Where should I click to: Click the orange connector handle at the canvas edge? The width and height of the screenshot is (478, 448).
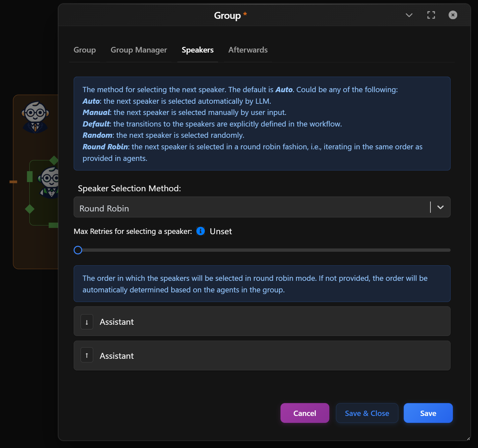tap(14, 181)
